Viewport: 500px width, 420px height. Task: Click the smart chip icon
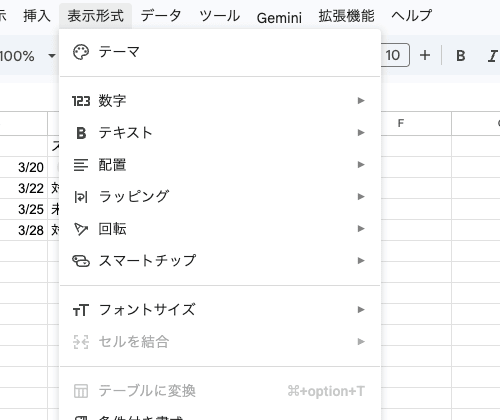(x=81, y=261)
